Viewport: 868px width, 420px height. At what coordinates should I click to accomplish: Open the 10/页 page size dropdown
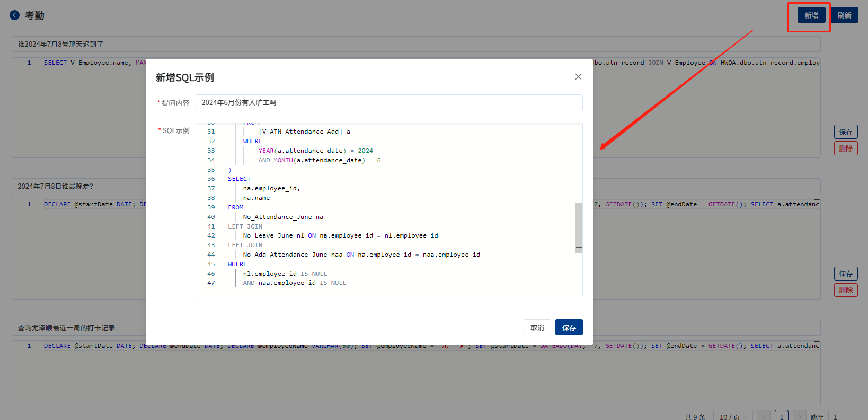click(732, 416)
